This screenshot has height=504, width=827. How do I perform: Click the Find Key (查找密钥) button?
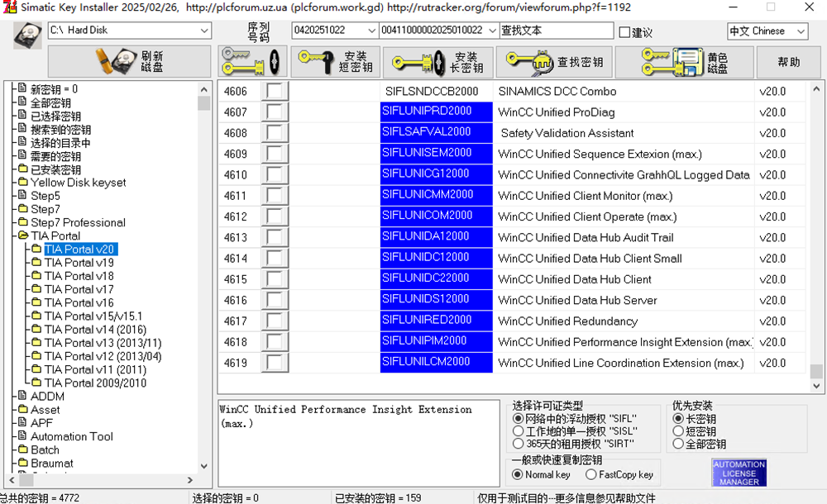click(x=554, y=62)
